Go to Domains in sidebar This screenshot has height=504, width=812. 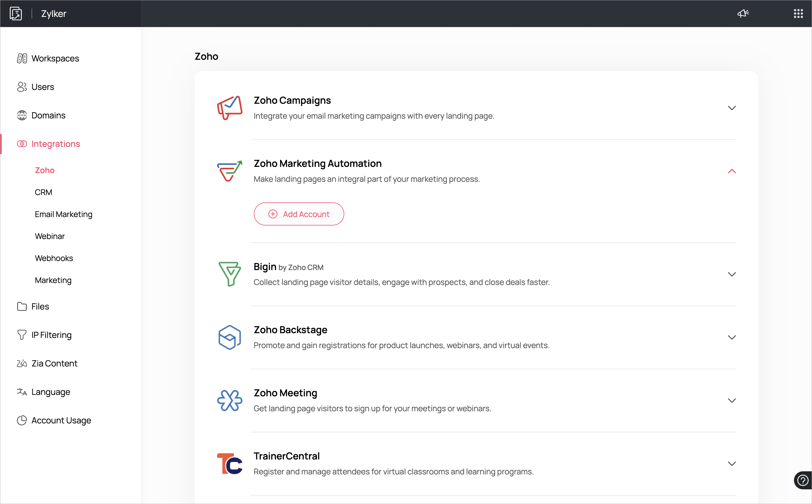click(x=48, y=115)
